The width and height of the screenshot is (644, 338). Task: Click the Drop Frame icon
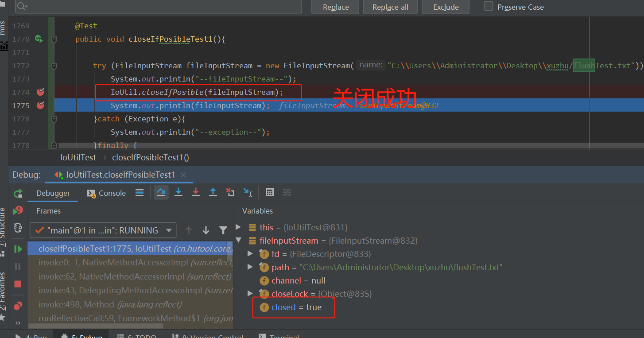pyautogui.click(x=230, y=192)
